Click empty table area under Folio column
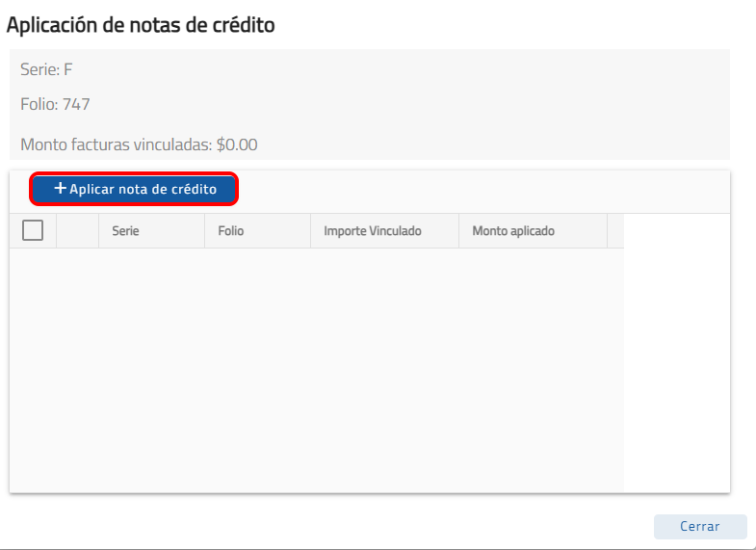The height and width of the screenshot is (550, 756). click(257, 366)
